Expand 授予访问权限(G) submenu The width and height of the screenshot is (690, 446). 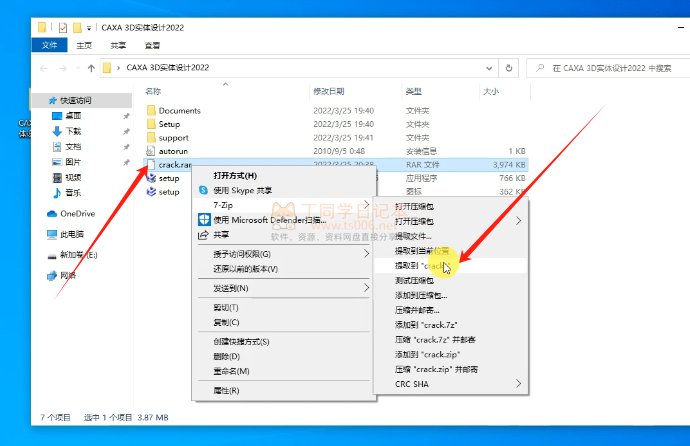click(x=284, y=254)
